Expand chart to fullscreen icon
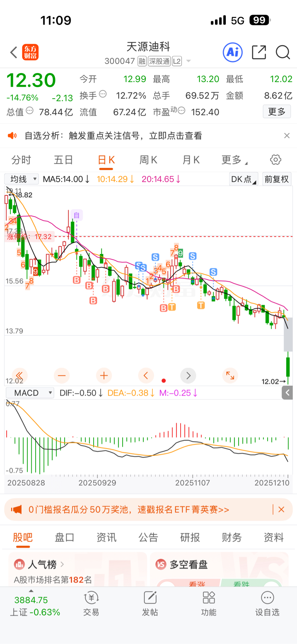297x644 pixels. (x=230, y=375)
